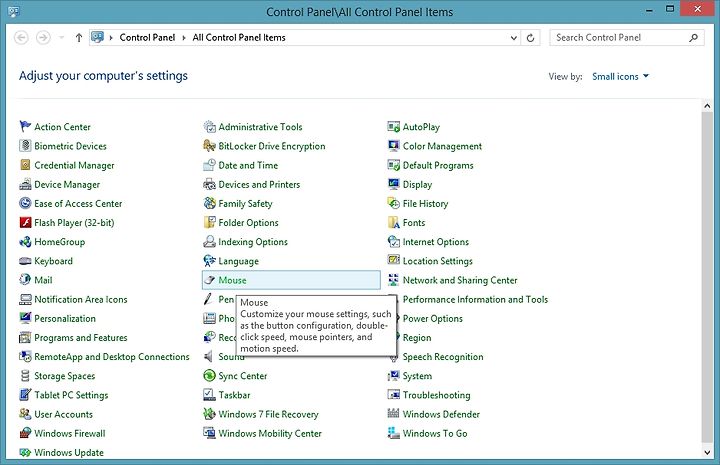
Task: Click the Family Safety icon
Action: point(209,203)
